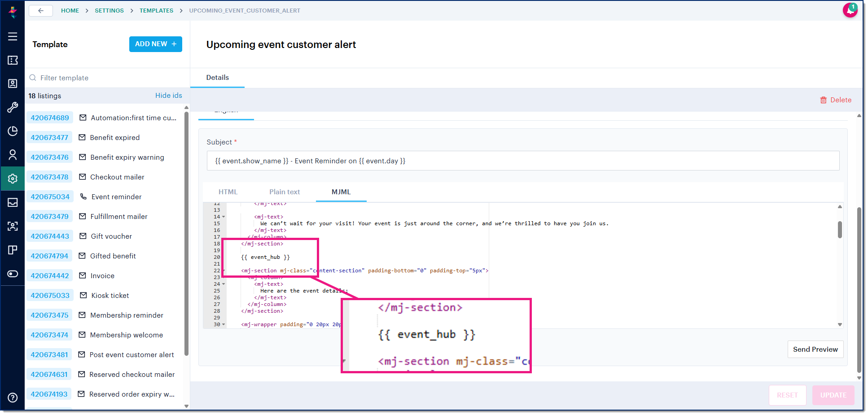868x415 pixels.
Task: Click the app logo at top left
Action: click(x=13, y=12)
